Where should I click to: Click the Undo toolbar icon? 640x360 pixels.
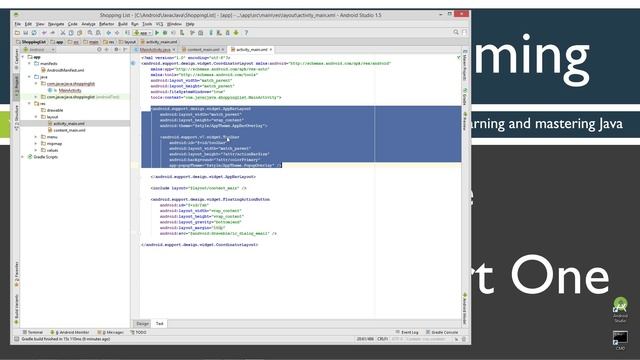pyautogui.click(x=44, y=33)
